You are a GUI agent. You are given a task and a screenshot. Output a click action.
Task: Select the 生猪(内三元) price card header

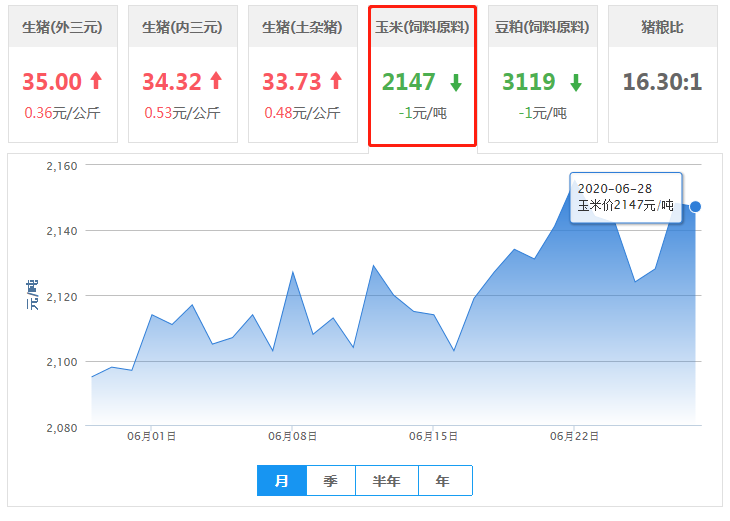[182, 27]
